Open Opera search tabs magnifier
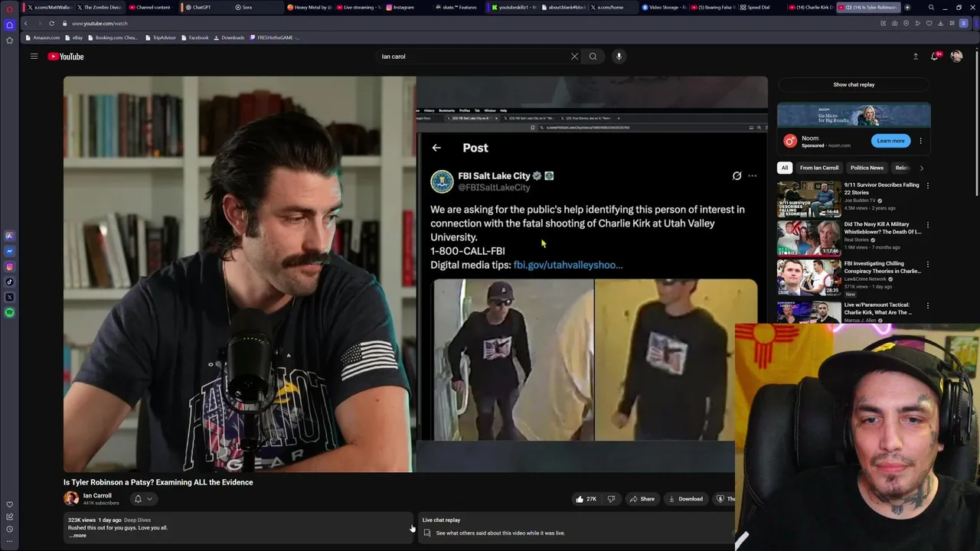Screen dimensions: 980x551 point(931,8)
